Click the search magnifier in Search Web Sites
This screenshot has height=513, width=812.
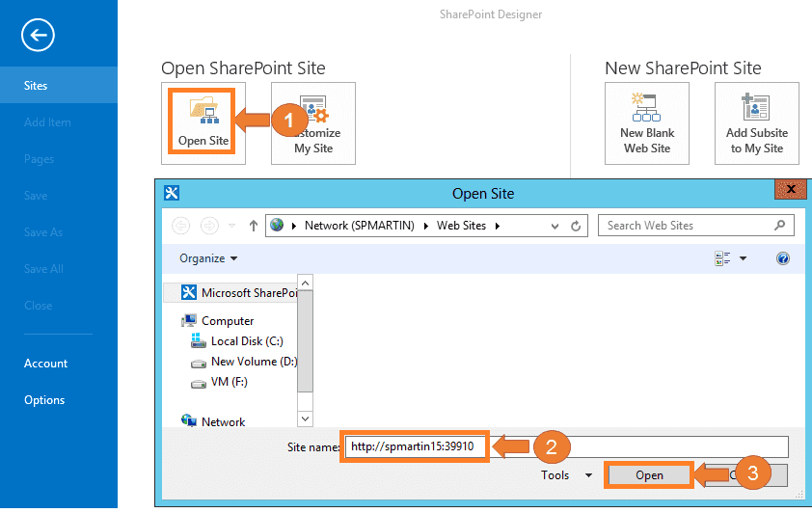[x=779, y=226]
